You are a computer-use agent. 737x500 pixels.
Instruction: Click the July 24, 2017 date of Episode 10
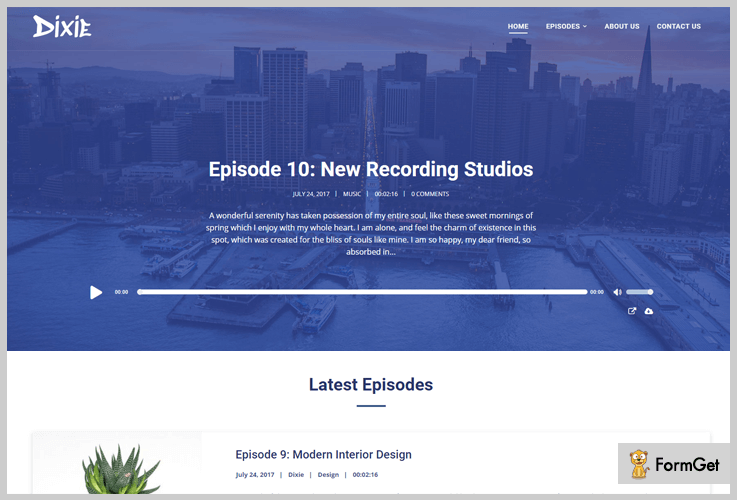311,194
